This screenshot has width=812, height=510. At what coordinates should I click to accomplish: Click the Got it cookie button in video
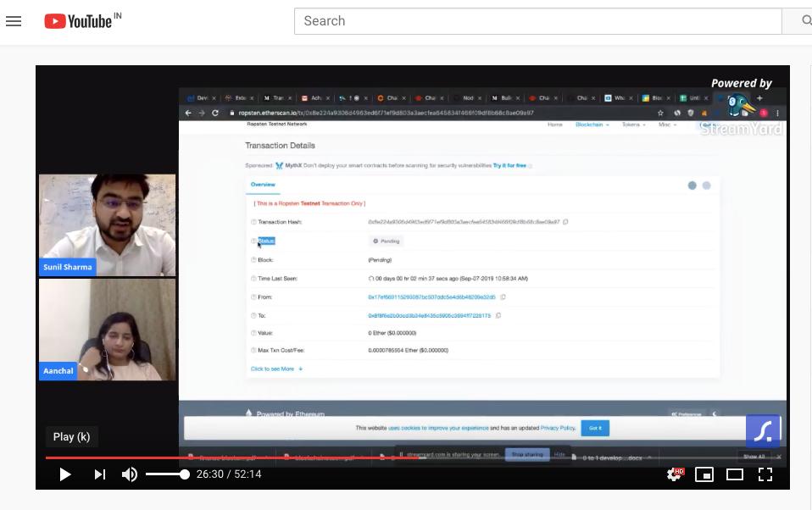[595, 428]
